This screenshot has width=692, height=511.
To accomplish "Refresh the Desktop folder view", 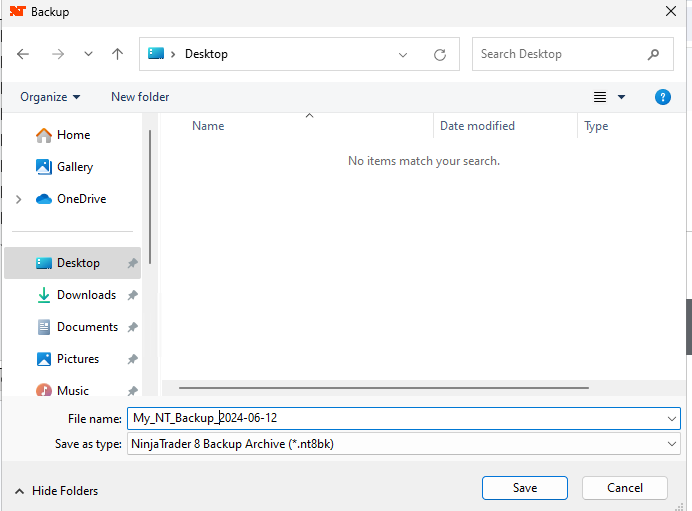I will 439,54.
